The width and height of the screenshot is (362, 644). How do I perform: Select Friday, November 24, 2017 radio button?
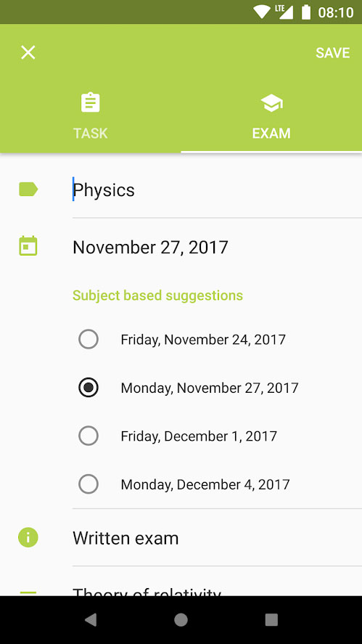[89, 339]
